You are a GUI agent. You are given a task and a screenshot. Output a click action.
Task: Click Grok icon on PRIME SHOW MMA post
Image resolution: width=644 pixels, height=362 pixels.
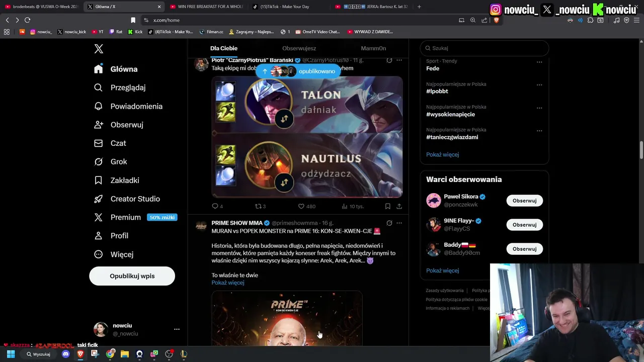coord(389,223)
